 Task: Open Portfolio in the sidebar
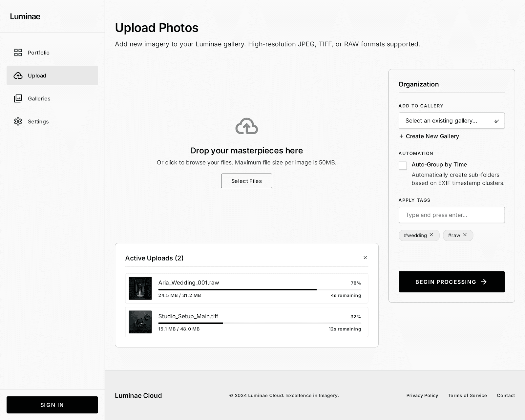52,52
